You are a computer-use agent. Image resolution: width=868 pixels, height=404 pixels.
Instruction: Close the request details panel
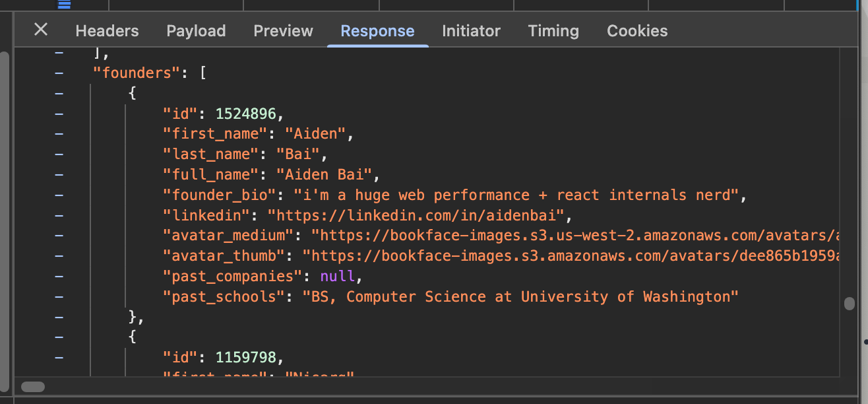tap(41, 30)
